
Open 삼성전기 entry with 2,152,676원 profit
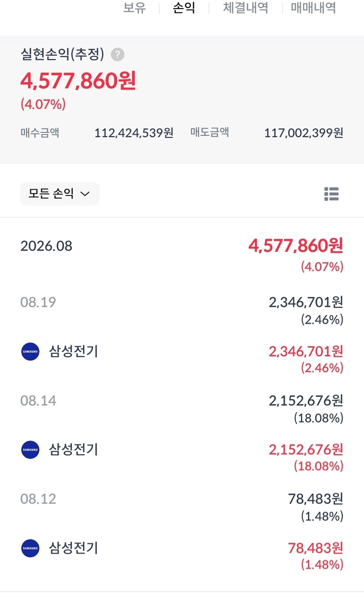[x=182, y=457]
